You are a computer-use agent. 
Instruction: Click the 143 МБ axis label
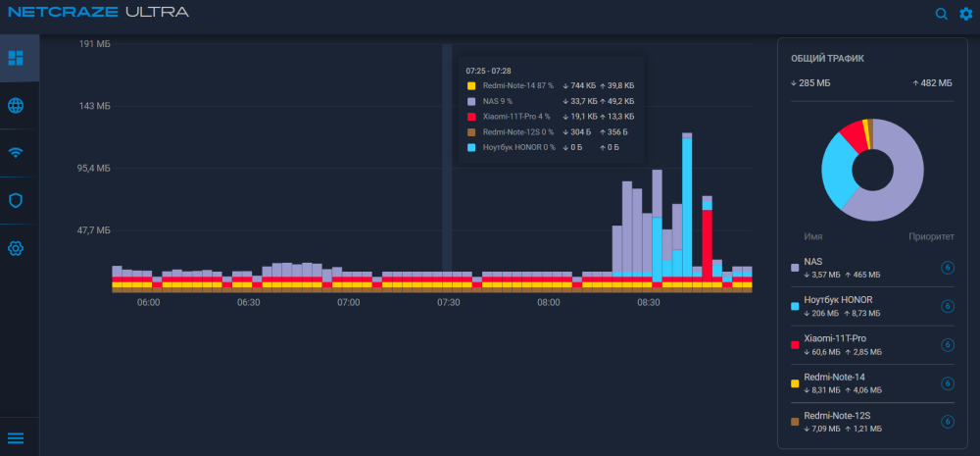95,106
